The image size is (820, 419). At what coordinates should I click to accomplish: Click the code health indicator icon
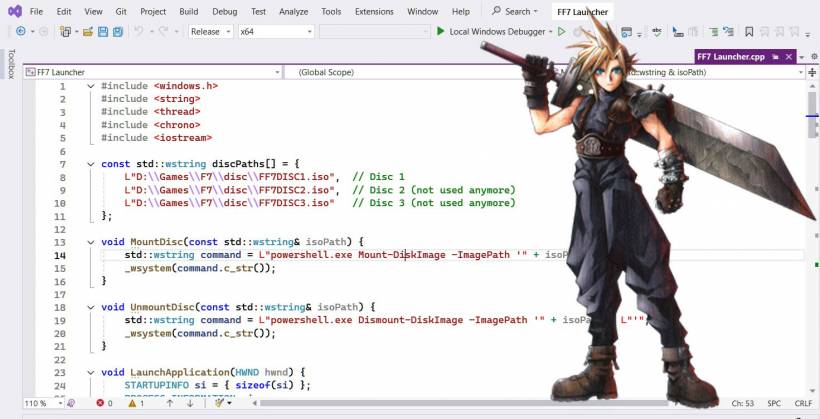(71, 403)
